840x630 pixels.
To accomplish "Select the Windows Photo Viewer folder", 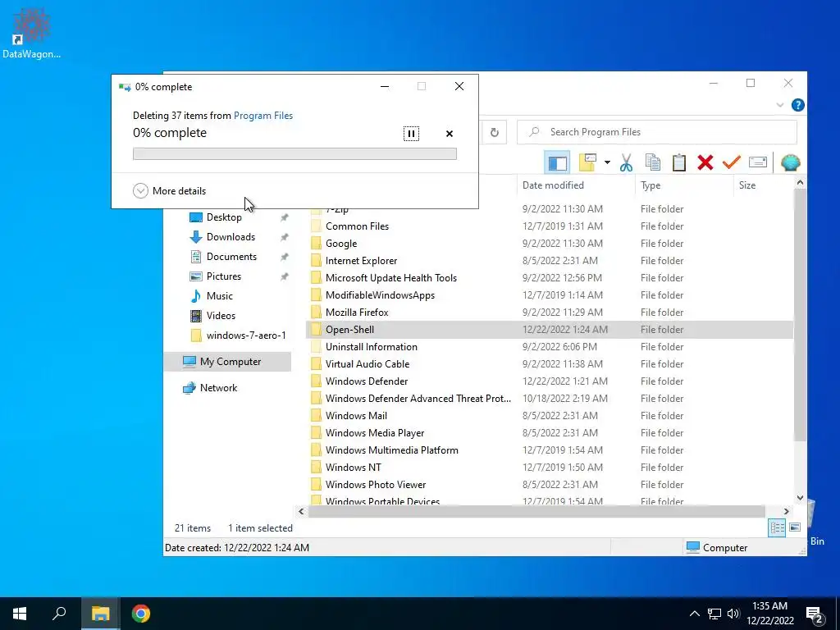I will click(376, 484).
